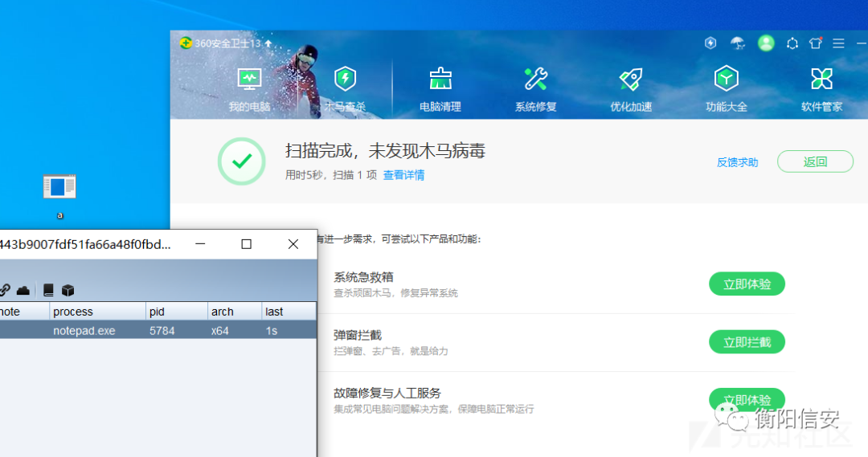Click the 弹窗拦截 title text

point(358,335)
